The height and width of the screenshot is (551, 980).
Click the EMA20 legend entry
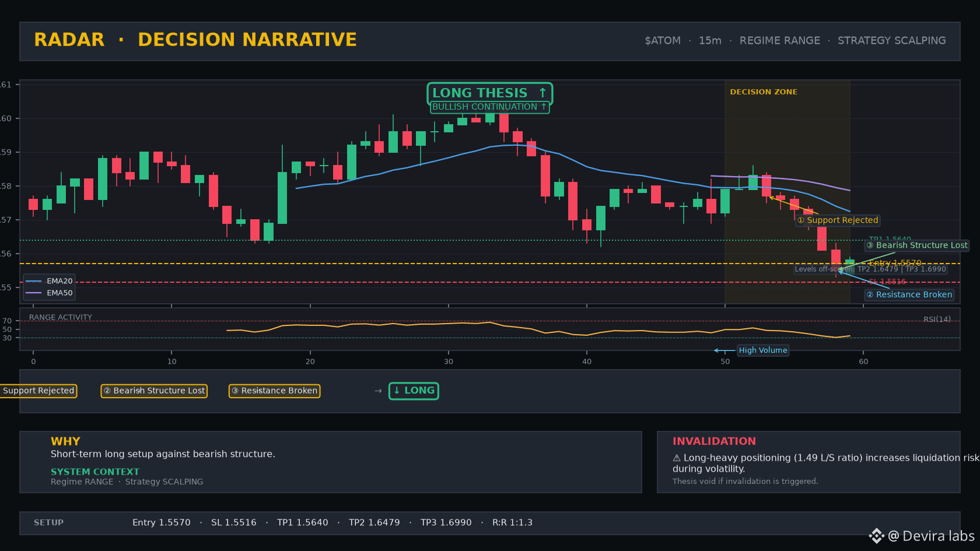click(x=49, y=281)
